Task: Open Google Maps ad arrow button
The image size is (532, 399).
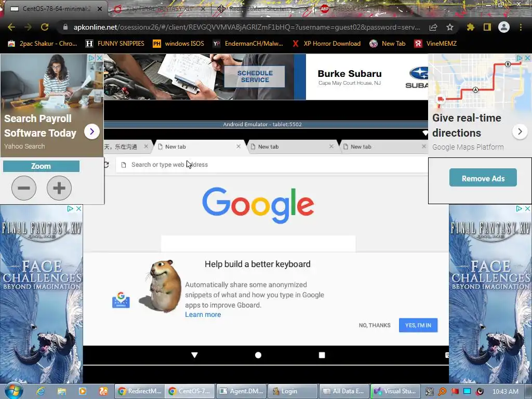Action: tap(520, 131)
